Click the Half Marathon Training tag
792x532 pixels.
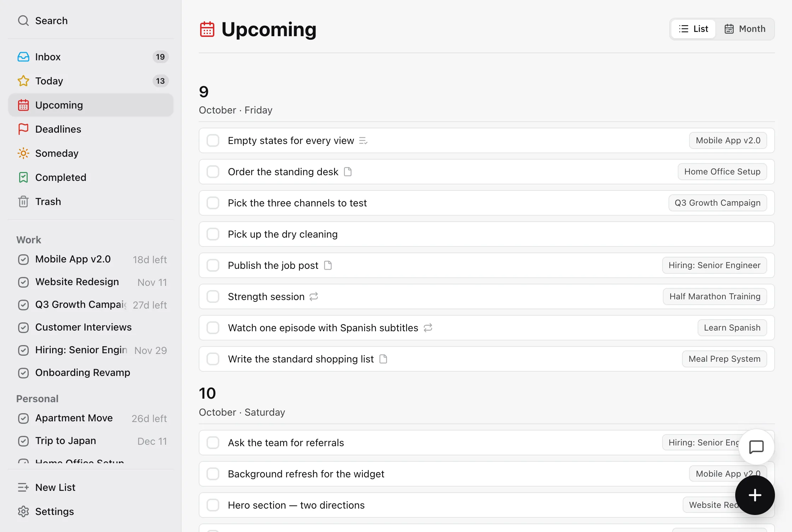point(715,297)
